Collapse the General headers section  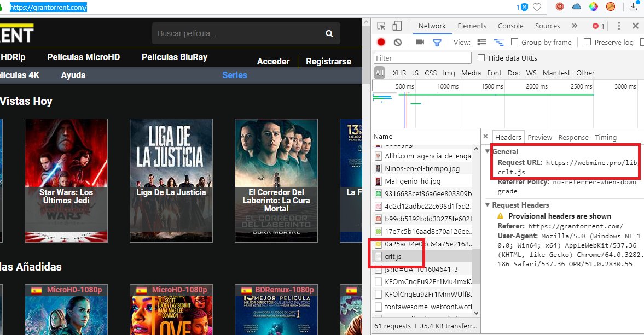click(x=488, y=151)
